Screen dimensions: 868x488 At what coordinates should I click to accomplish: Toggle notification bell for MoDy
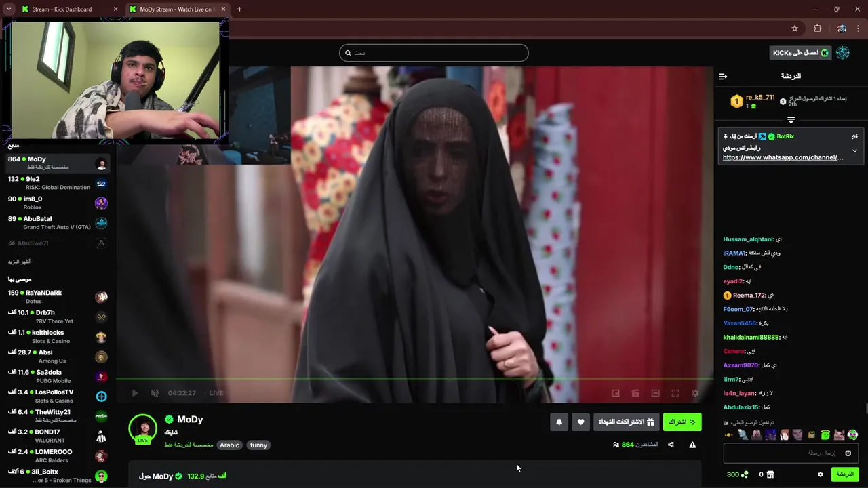pos(559,422)
